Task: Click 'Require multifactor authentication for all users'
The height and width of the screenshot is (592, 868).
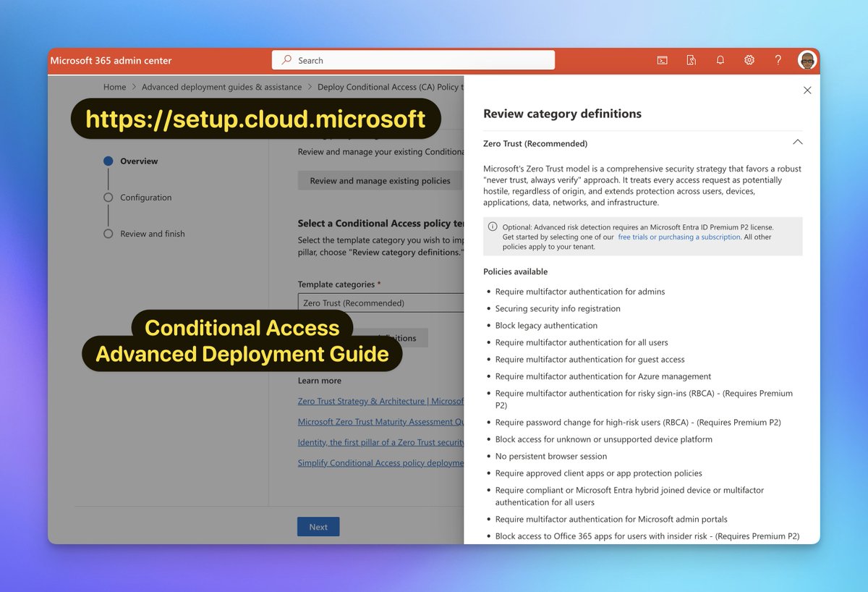Action: (582, 342)
